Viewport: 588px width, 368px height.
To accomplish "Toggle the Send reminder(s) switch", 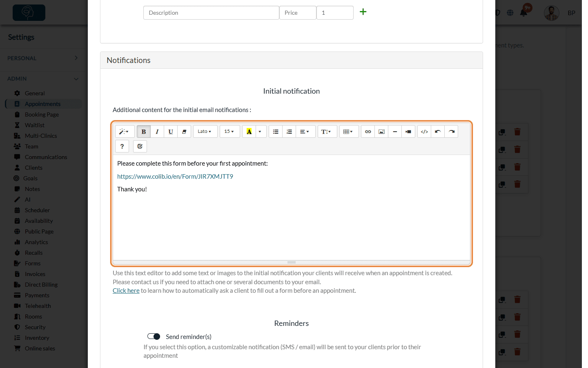I will coord(154,337).
